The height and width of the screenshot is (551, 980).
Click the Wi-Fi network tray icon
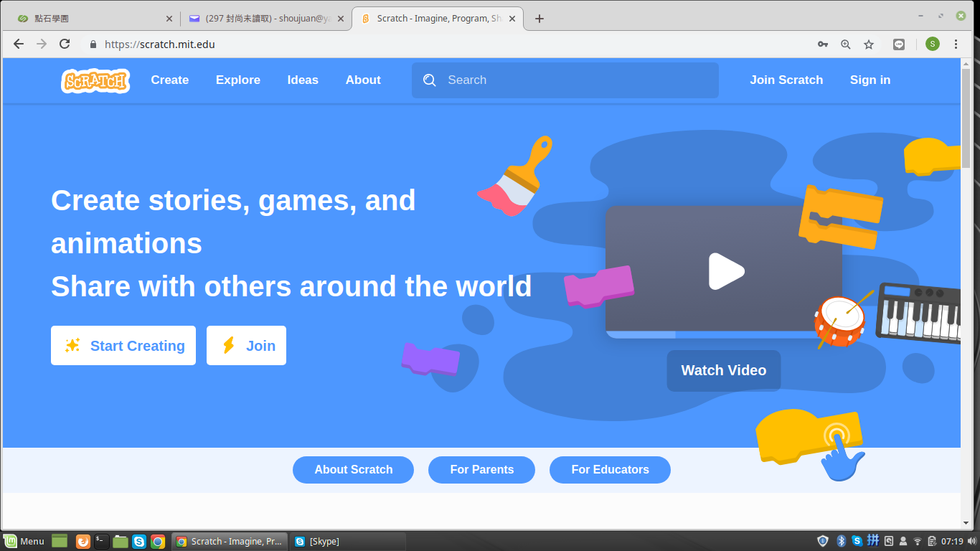918,542
